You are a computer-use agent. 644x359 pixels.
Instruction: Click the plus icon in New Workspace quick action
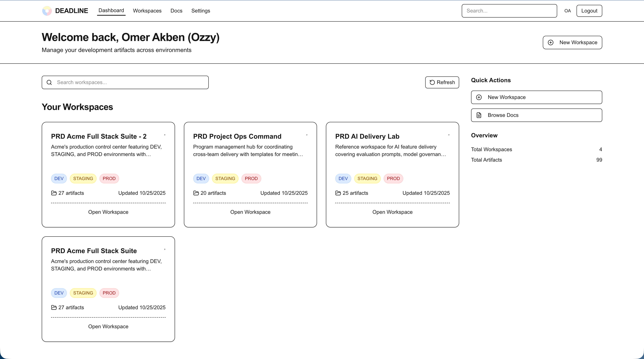479,97
